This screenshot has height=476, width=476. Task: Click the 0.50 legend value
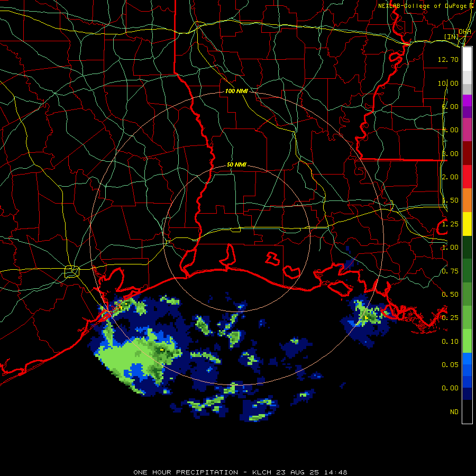(450, 295)
